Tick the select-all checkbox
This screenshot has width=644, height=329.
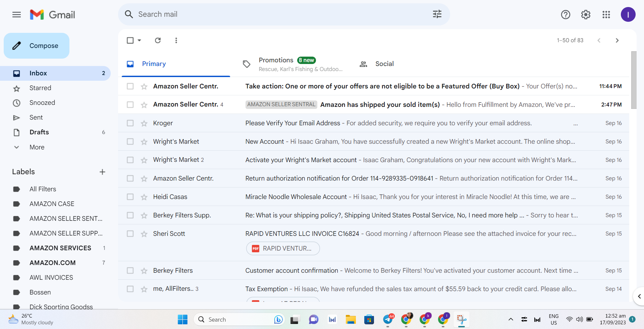(130, 40)
